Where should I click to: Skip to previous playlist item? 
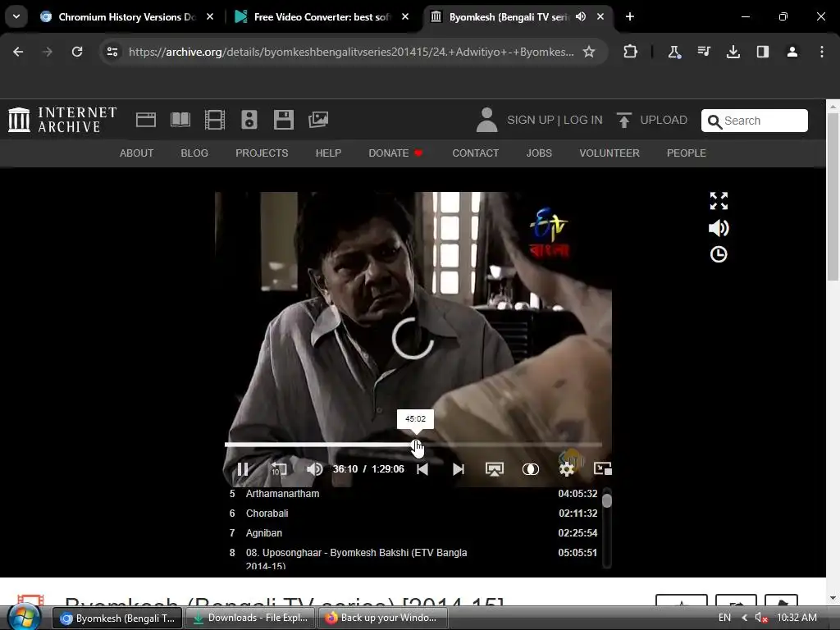pos(422,469)
